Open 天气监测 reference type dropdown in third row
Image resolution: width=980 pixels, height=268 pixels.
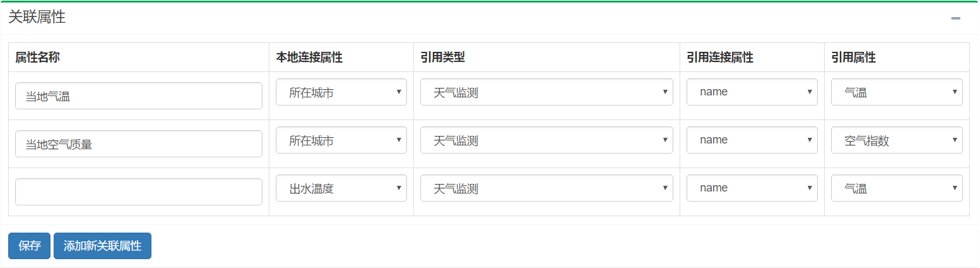(x=546, y=188)
